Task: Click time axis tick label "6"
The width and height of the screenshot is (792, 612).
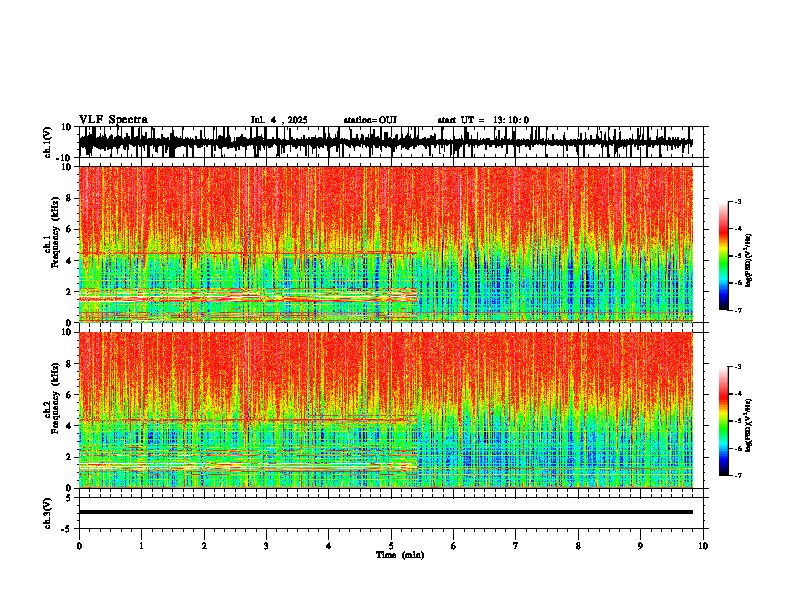Action: pyautogui.click(x=454, y=546)
